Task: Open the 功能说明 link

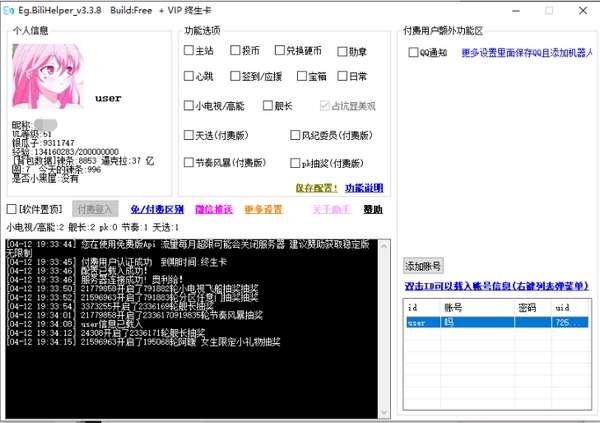Action: (364, 188)
